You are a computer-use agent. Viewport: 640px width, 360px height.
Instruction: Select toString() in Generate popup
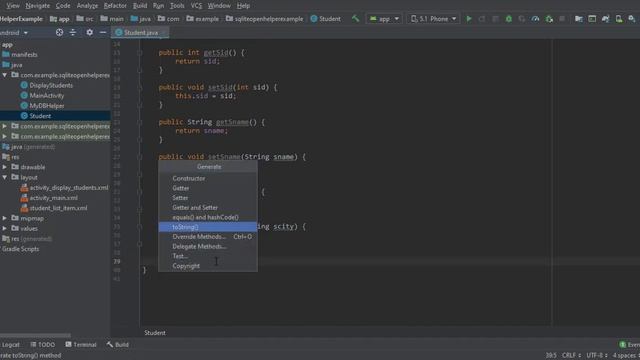point(208,227)
